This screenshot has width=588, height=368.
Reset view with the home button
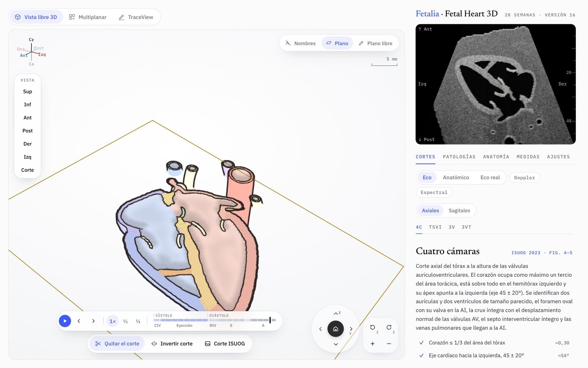click(336, 329)
